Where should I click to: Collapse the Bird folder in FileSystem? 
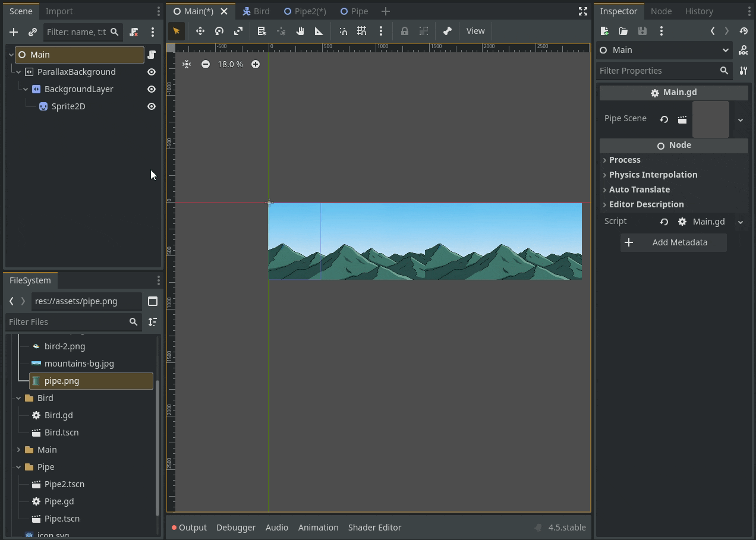pyautogui.click(x=18, y=398)
